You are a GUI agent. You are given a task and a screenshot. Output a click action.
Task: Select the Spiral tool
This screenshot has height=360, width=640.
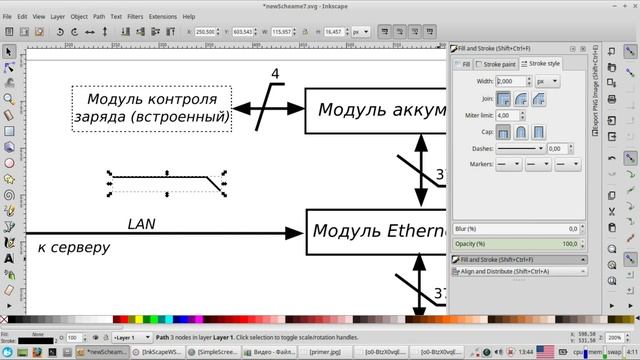tap(9, 195)
